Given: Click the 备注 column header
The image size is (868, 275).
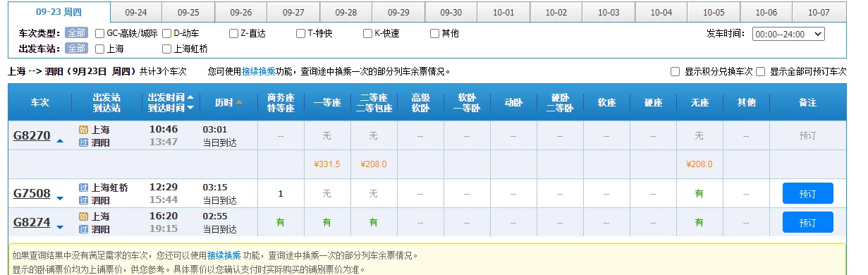Looking at the screenshot, I should tap(807, 103).
